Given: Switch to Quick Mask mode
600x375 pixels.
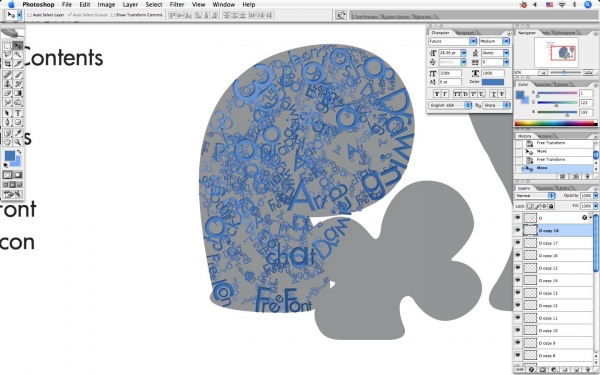Looking at the screenshot, I should 18,175.
